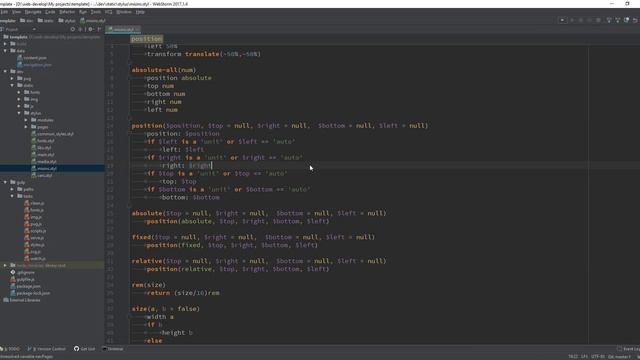Click the UTF-8 encoding in status bar
Image resolution: width=640 pixels, height=360 pixels.
[x=598, y=357]
